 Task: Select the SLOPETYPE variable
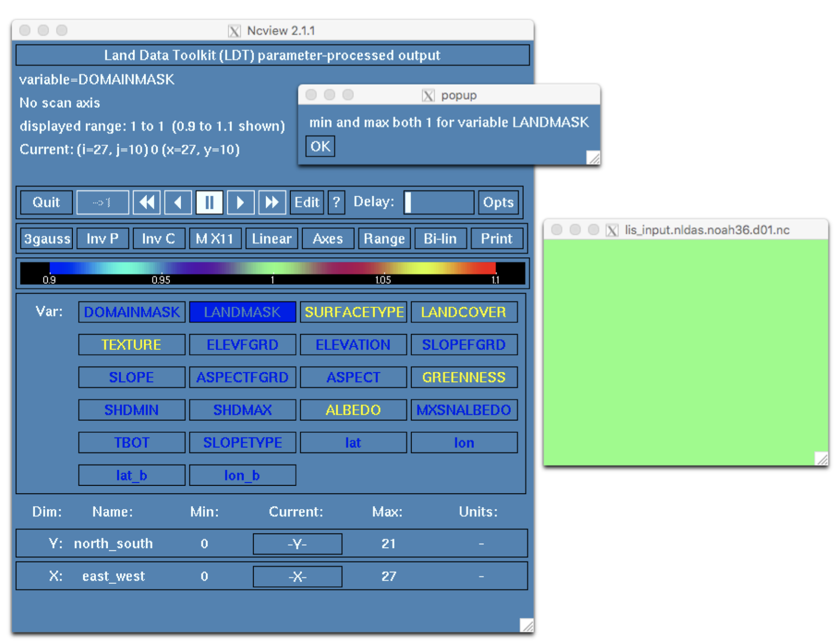click(x=243, y=442)
